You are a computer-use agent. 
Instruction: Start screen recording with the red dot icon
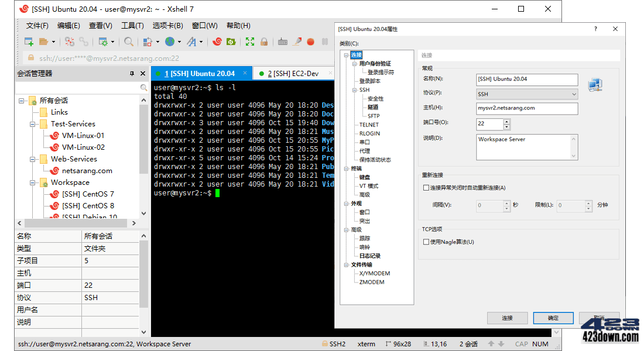pos(311,42)
